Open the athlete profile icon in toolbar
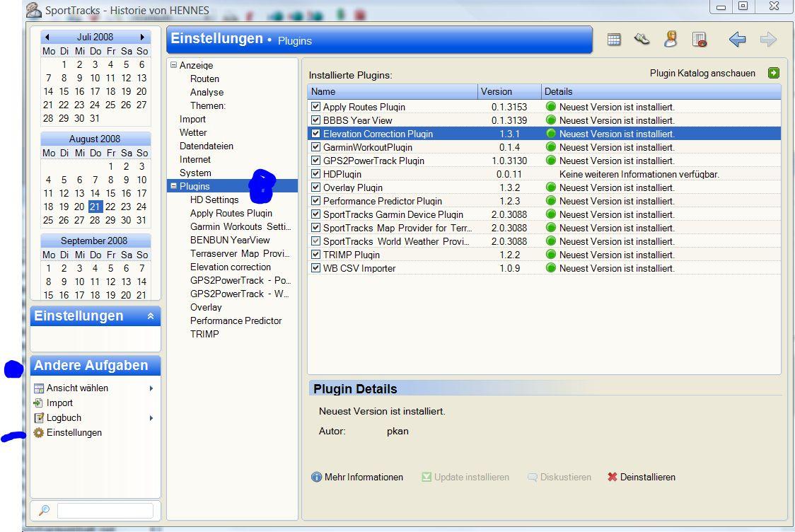This screenshot has height=532, width=795. pos(671,39)
